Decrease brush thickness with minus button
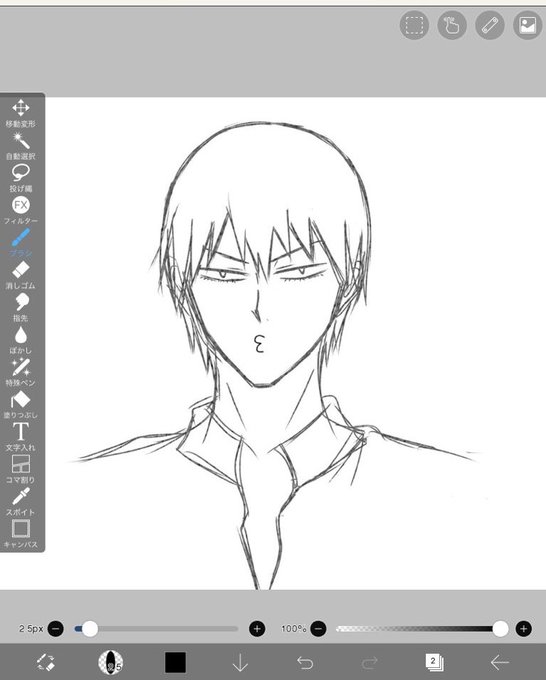The height and width of the screenshot is (680, 546). point(56,628)
